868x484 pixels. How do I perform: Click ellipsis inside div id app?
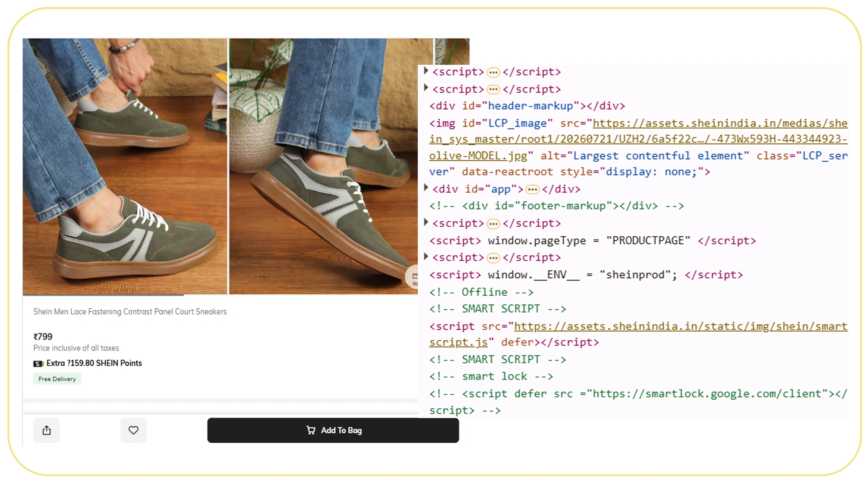tap(533, 190)
